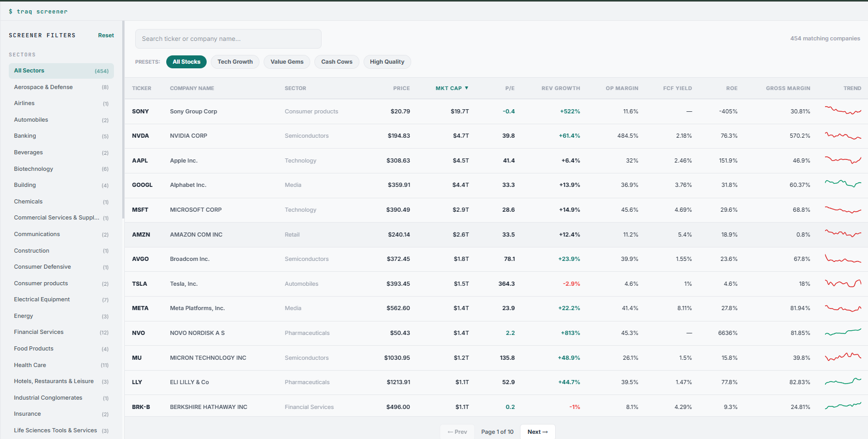Filter by Biotechnology sector
Image resolution: width=868 pixels, height=439 pixels.
pyautogui.click(x=61, y=169)
